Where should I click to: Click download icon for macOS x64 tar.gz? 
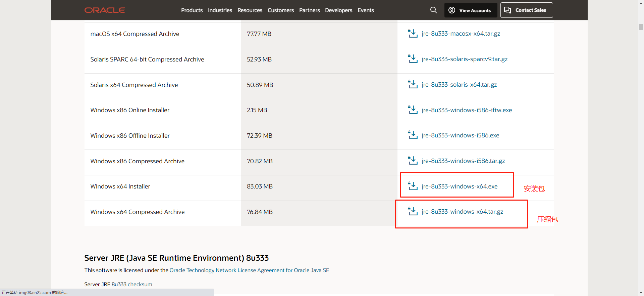tap(413, 34)
